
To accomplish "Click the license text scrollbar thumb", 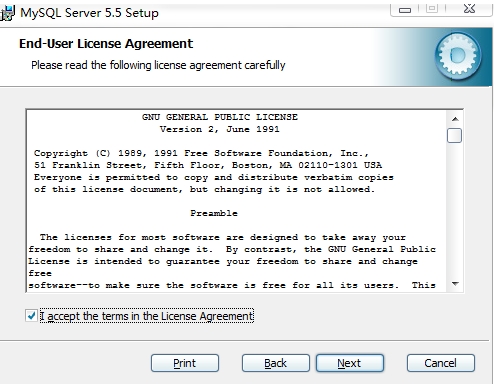I will tap(454, 135).
